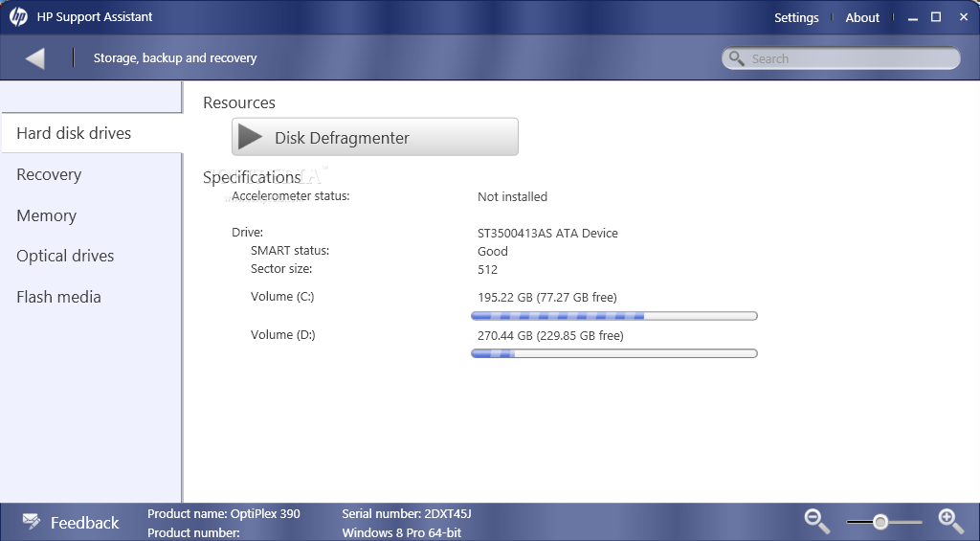Maximize the HP Support Assistant window
Image resolution: width=980 pixels, height=541 pixels.
tap(936, 17)
